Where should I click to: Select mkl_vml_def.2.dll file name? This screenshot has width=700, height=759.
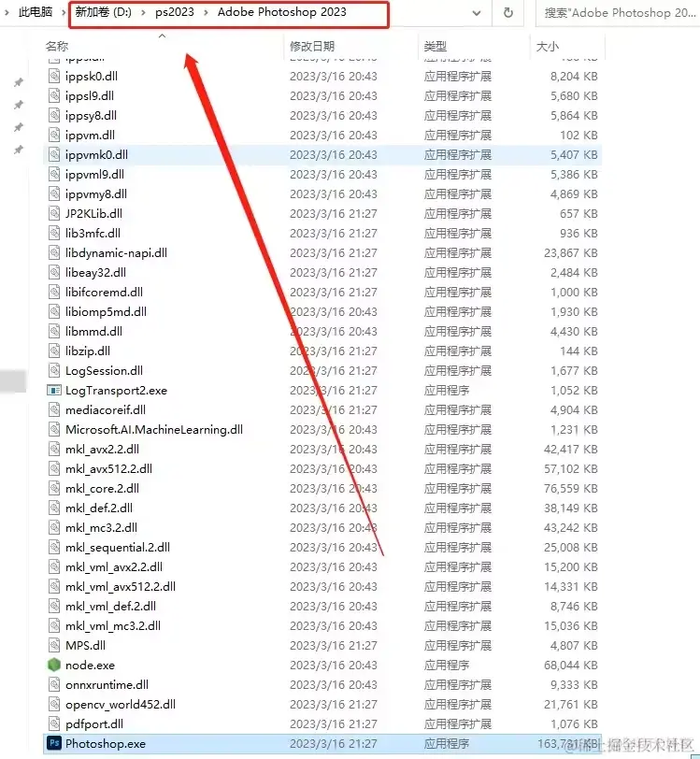coord(110,606)
